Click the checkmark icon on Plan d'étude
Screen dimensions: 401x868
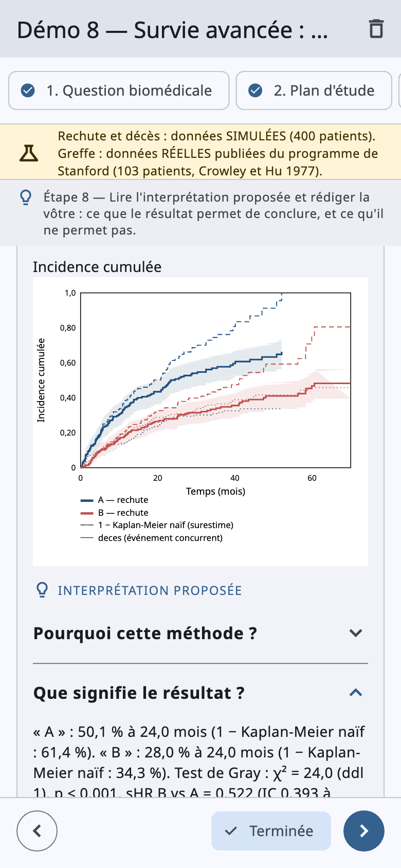(256, 91)
